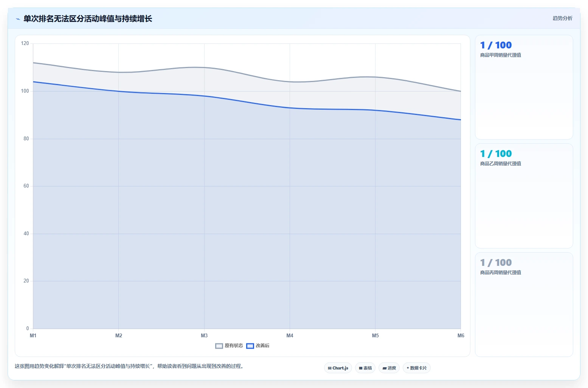588x388 pixels.
Task: Click the 40 y-axis label
Action: click(26, 234)
